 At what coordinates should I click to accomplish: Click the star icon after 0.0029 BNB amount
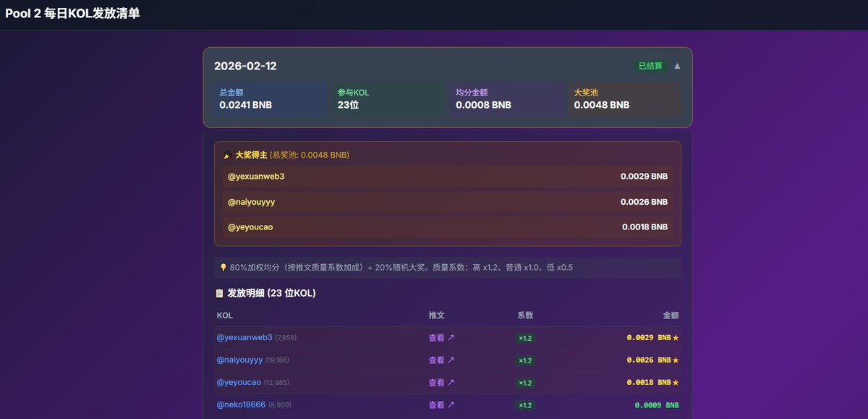(x=676, y=338)
